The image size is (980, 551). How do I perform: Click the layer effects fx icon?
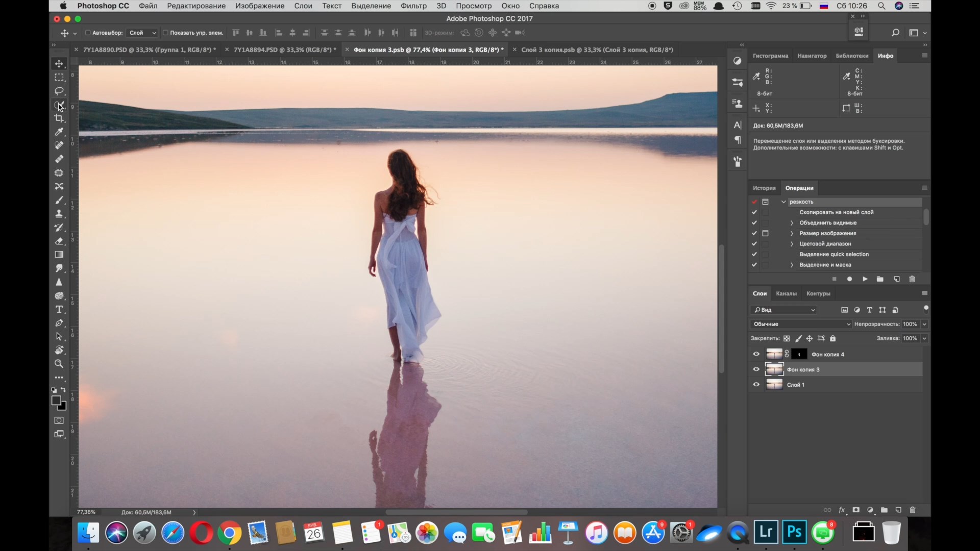coord(842,510)
